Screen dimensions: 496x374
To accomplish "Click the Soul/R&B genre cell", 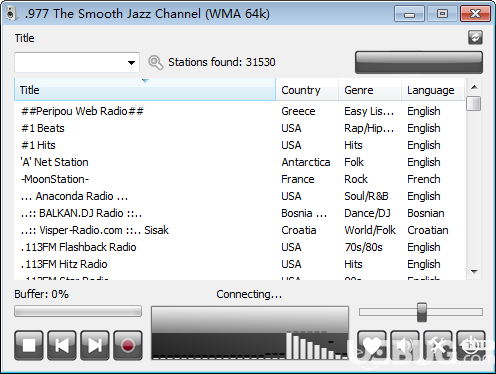I will [366, 196].
